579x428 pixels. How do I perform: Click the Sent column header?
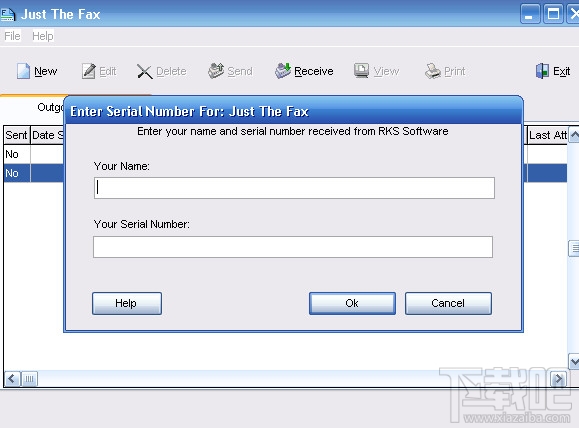pyautogui.click(x=17, y=135)
